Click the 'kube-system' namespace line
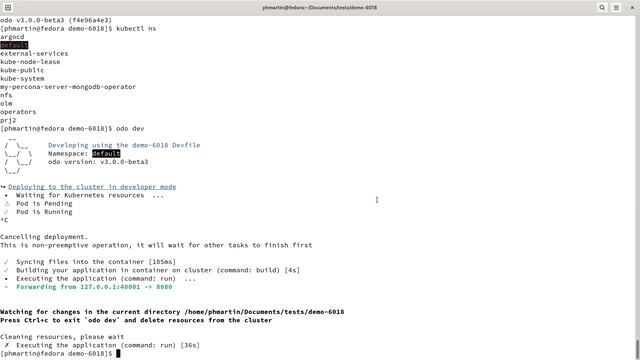The height and width of the screenshot is (360, 640). tap(22, 78)
